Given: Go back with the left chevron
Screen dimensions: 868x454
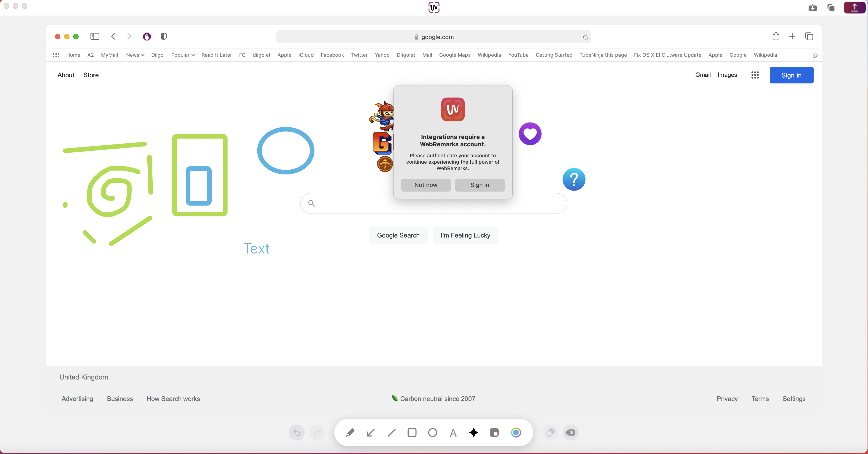Looking at the screenshot, I should click(114, 36).
